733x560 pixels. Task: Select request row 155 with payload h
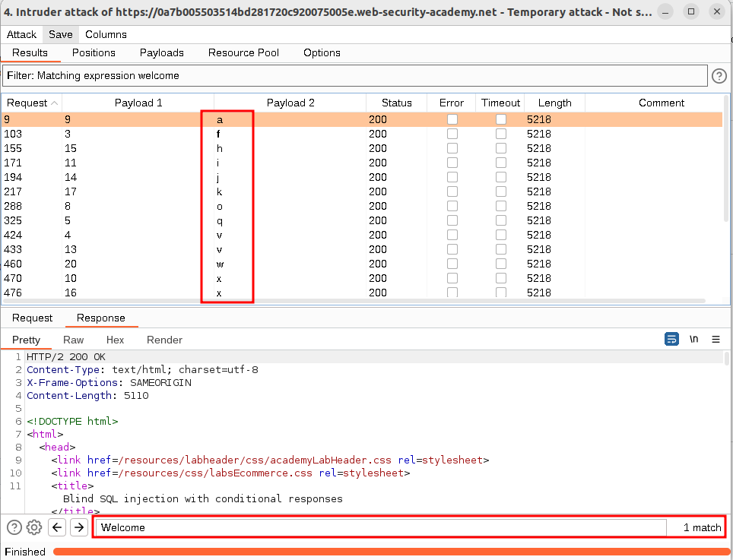(362, 148)
